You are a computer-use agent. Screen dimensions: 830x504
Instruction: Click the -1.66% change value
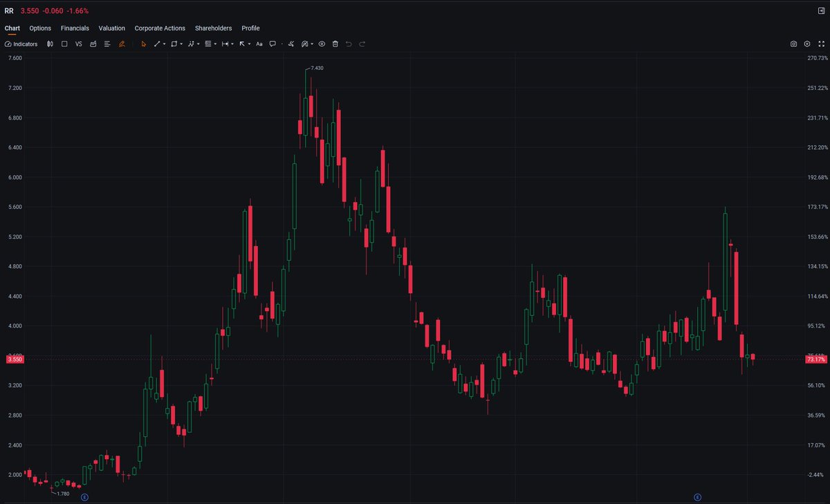[x=77, y=11]
